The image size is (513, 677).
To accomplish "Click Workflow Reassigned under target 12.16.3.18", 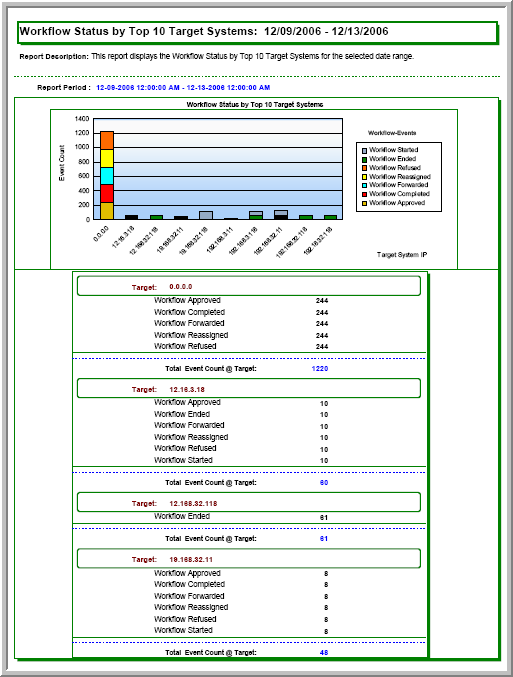I will pos(191,437).
